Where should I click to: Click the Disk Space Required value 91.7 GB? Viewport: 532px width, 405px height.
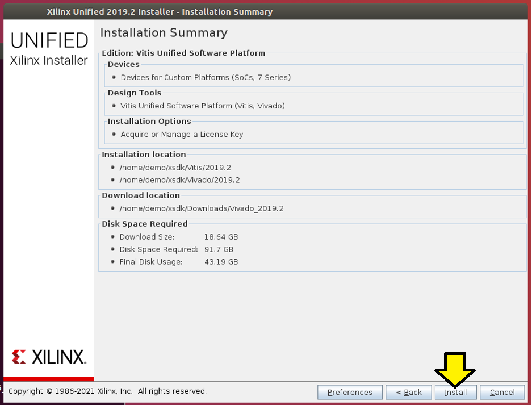click(219, 249)
